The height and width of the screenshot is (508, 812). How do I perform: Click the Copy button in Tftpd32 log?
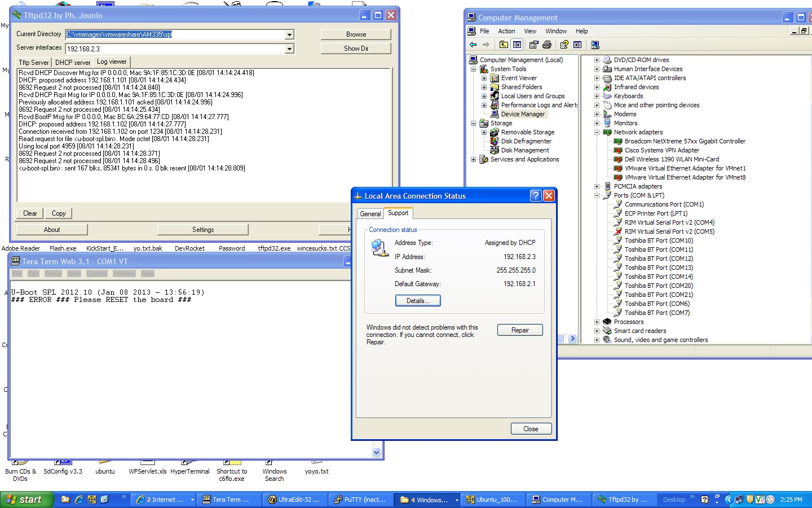[59, 213]
